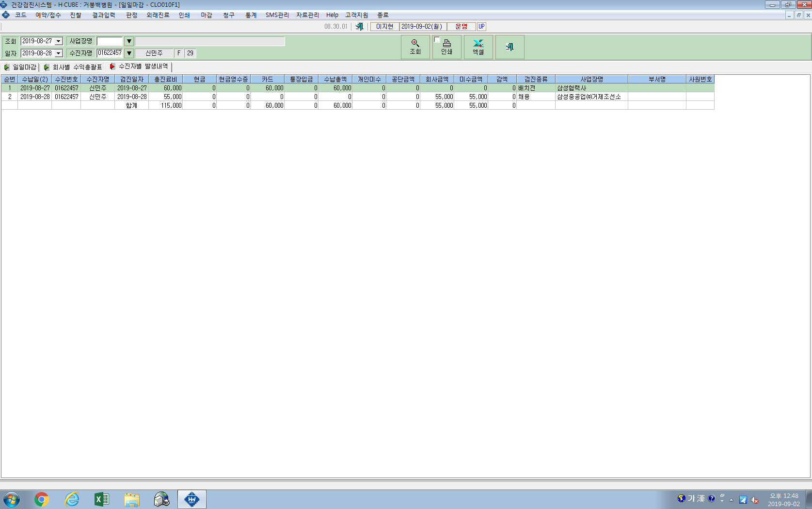Image resolution: width=812 pixels, height=509 pixels.
Task: Open Google Chrome from the taskbar
Action: [42, 499]
